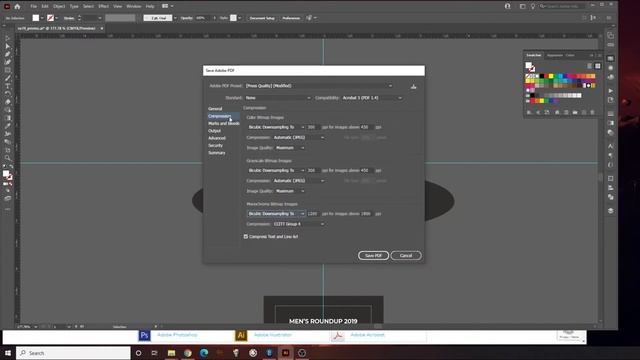This screenshot has height=360, width=640.
Task: Open Swatch Libraries menu icon
Action: (x=529, y=112)
